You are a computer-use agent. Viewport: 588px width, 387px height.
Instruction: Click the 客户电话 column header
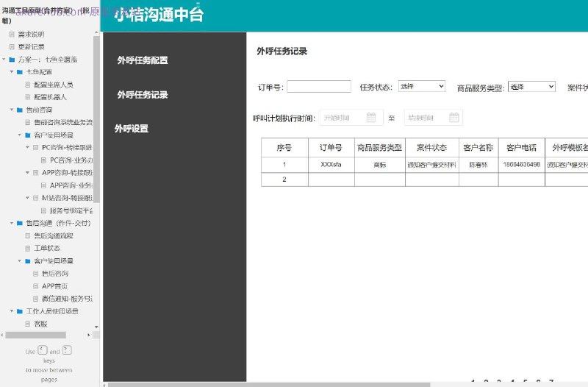(x=522, y=148)
